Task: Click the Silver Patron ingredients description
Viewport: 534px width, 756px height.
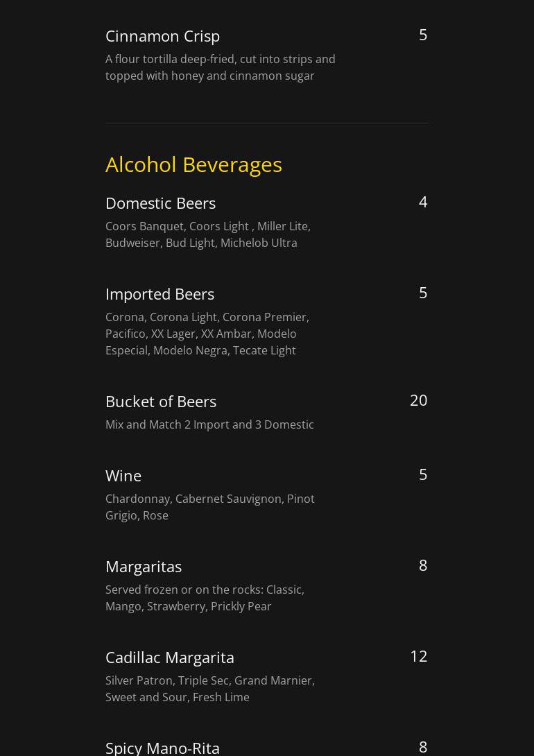Action: click(209, 689)
